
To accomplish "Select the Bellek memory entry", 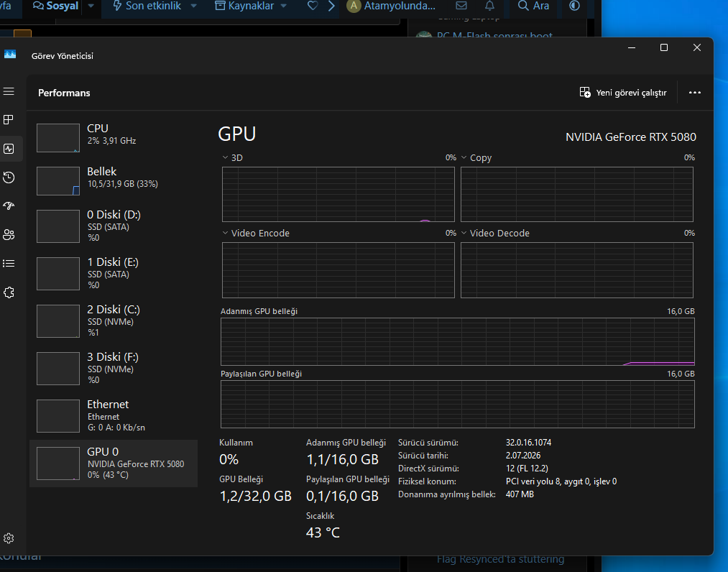I will point(114,180).
